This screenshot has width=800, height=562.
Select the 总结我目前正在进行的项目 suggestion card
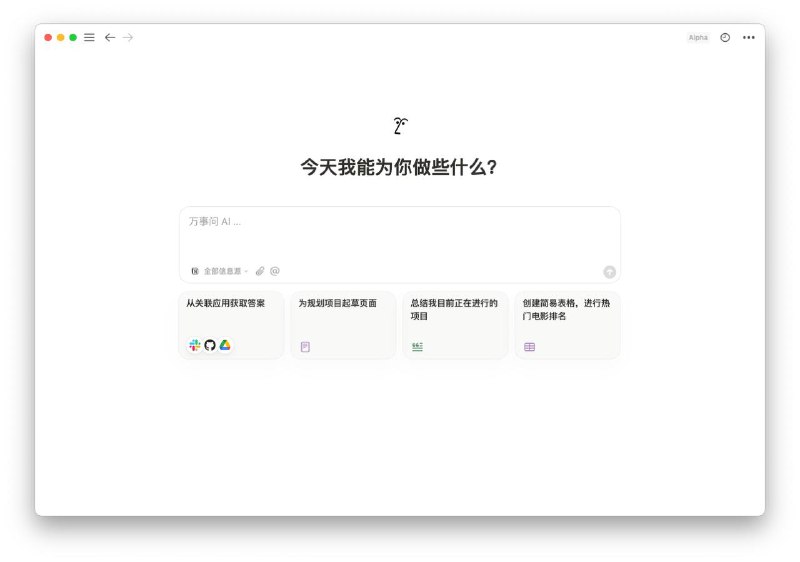click(456, 325)
